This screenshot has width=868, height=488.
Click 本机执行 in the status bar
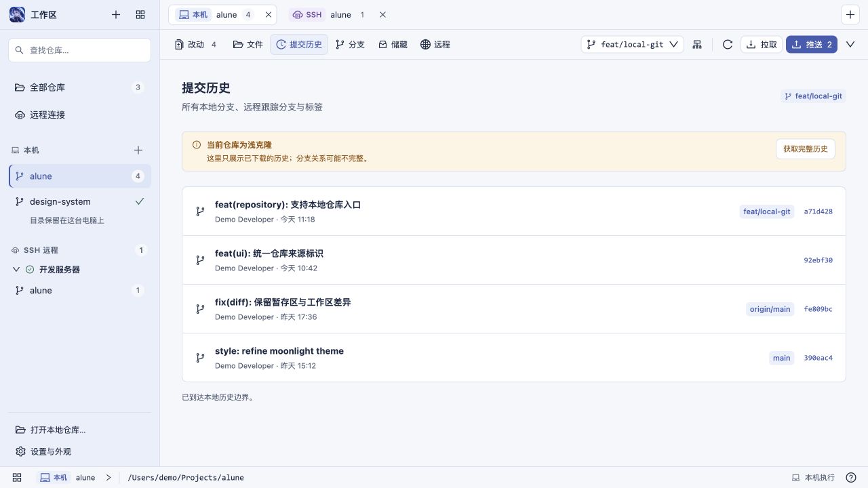813,477
